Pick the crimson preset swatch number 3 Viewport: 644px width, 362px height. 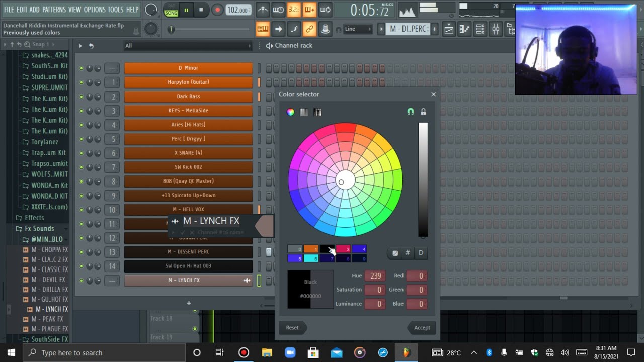click(343, 249)
